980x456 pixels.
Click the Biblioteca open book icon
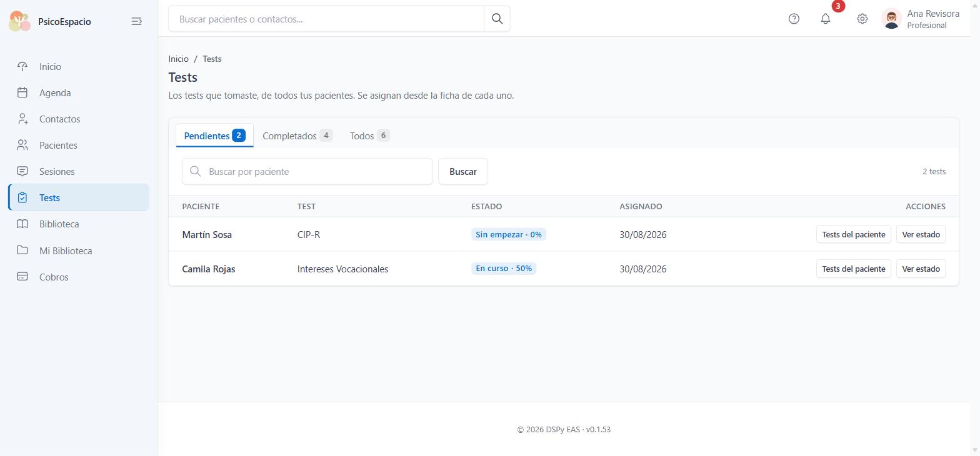coord(22,224)
